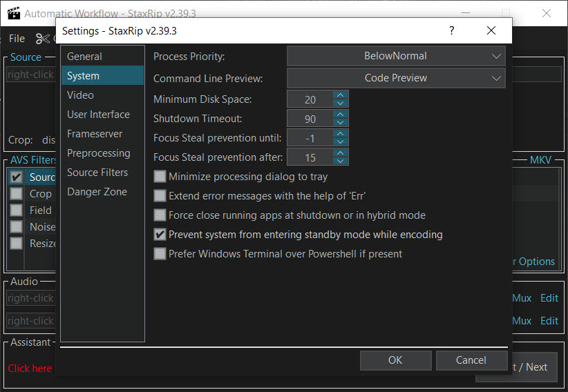The width and height of the screenshot is (568, 392).
Task: Open the Command Line Preview dropdown
Action: tap(396, 78)
